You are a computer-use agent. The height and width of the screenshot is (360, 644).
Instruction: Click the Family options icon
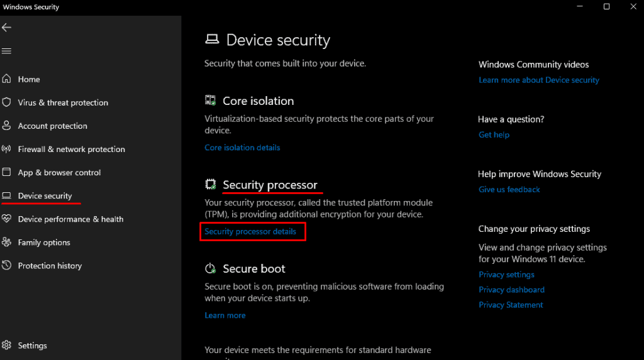pyautogui.click(x=7, y=243)
